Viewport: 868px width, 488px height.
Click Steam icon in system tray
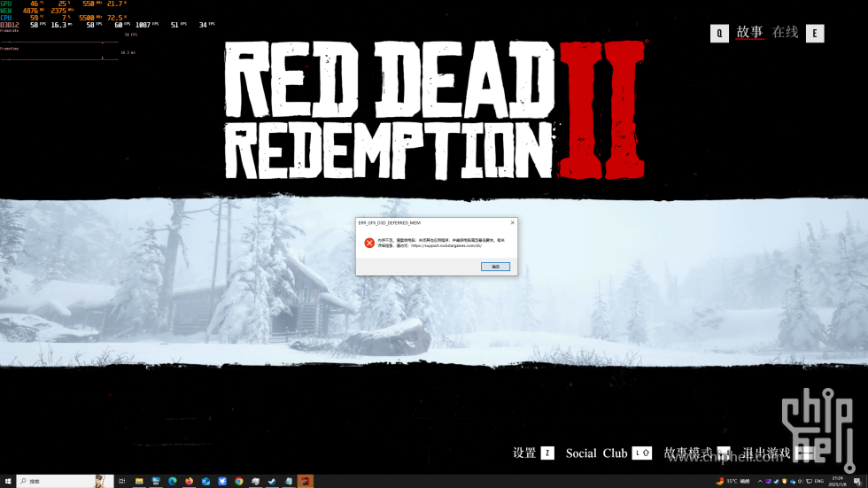click(x=777, y=482)
